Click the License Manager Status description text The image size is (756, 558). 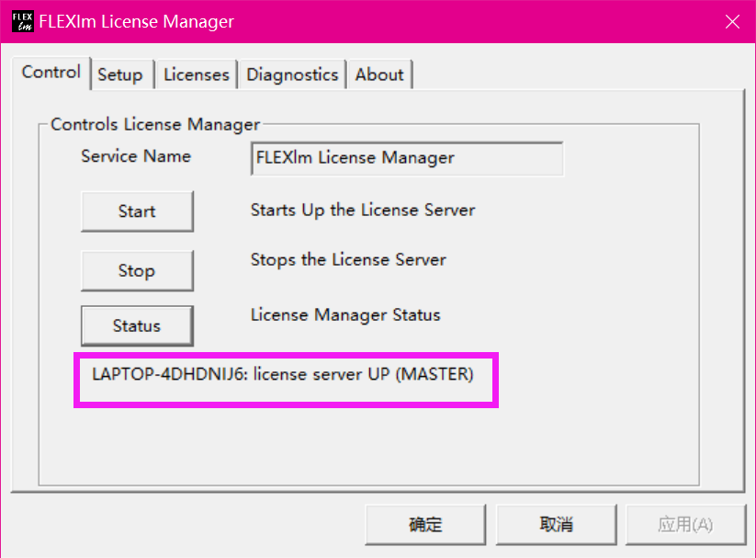345,315
